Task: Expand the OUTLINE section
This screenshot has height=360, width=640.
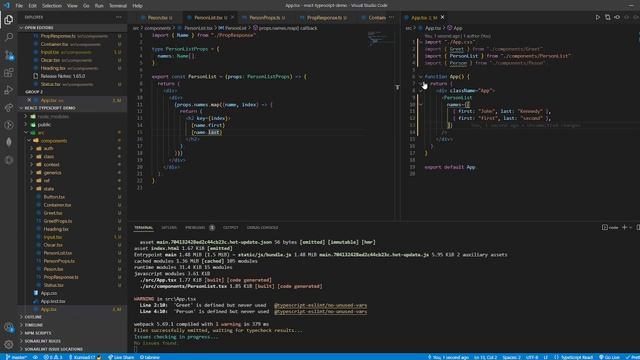Action: click(33, 317)
